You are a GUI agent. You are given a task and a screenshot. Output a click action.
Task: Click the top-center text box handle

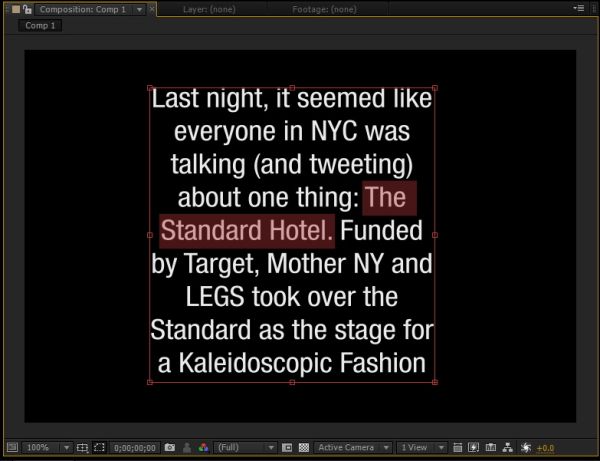(x=292, y=88)
